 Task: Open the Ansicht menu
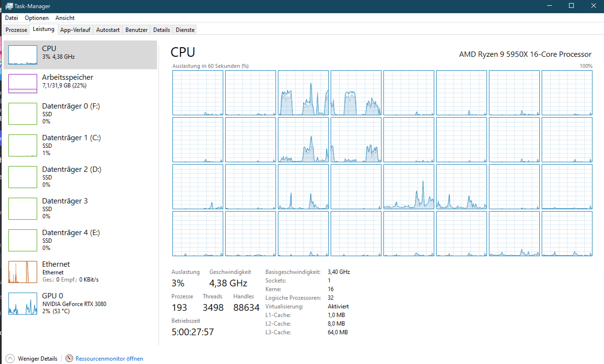pyautogui.click(x=65, y=18)
